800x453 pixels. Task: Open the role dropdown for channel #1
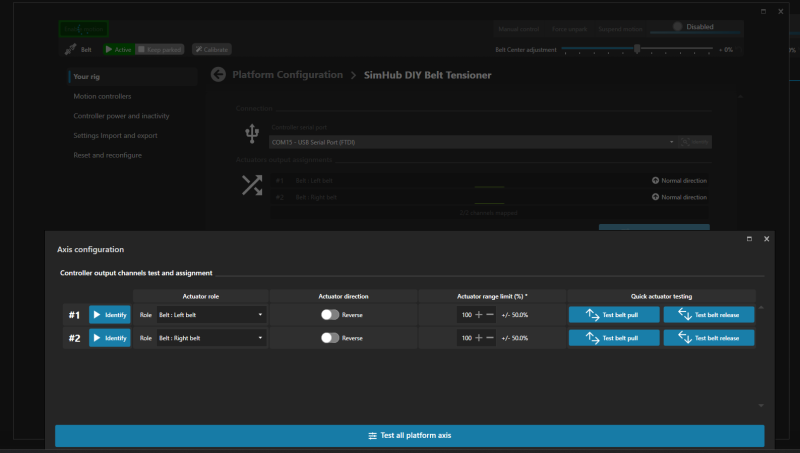coord(211,315)
